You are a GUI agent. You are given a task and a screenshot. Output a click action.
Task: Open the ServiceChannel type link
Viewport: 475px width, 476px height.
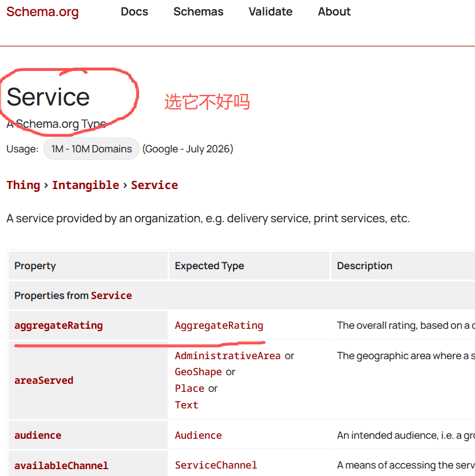[x=216, y=465]
